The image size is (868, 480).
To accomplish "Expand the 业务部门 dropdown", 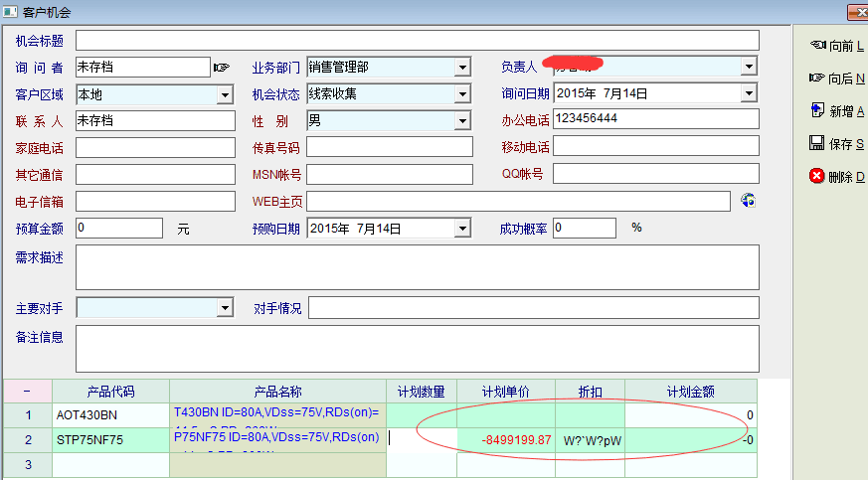I will coord(462,68).
